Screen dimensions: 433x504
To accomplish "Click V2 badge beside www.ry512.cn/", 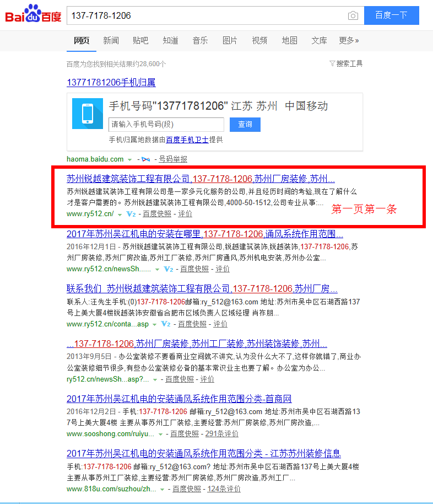I will pyautogui.click(x=131, y=214).
